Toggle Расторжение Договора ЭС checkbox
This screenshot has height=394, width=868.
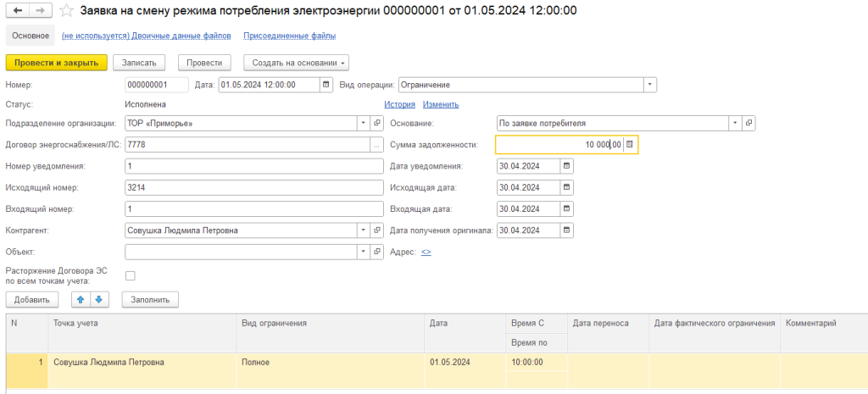pyautogui.click(x=130, y=275)
